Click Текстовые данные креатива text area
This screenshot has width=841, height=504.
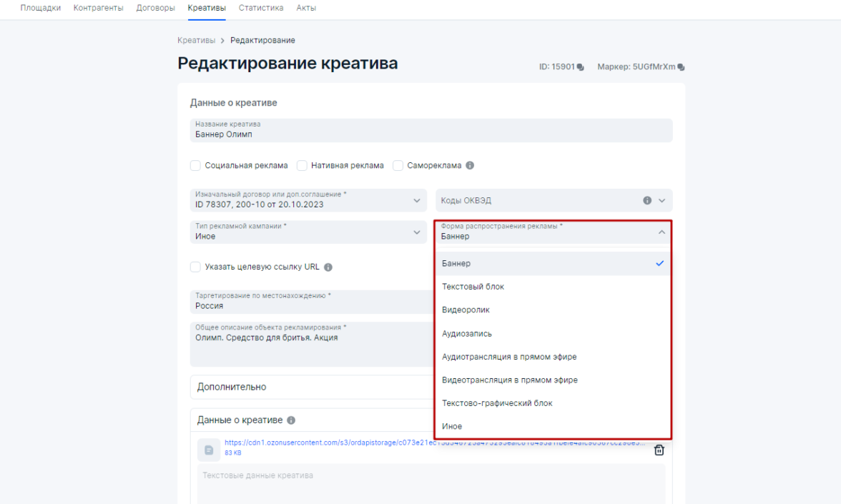(431, 484)
